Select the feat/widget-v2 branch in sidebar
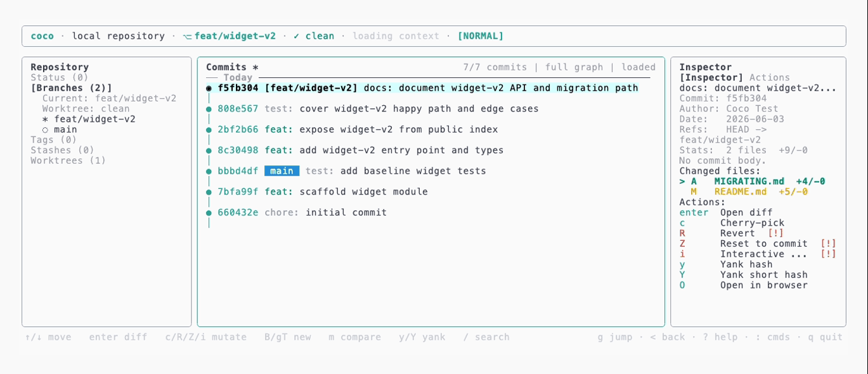This screenshot has height=374, width=868. [x=89, y=119]
